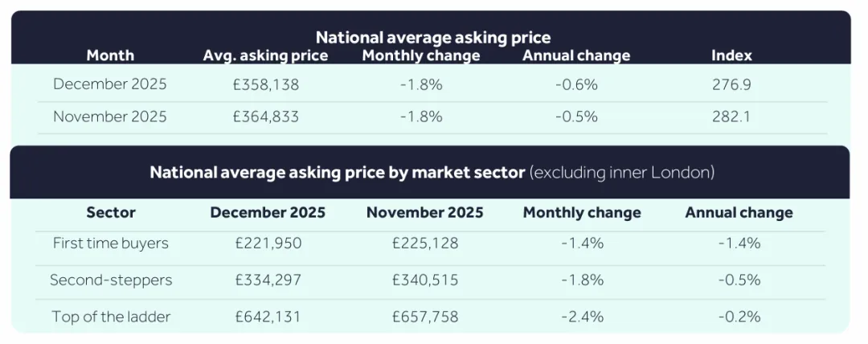
Task: Click the -0.6% annual change for December
Action: pos(576,84)
